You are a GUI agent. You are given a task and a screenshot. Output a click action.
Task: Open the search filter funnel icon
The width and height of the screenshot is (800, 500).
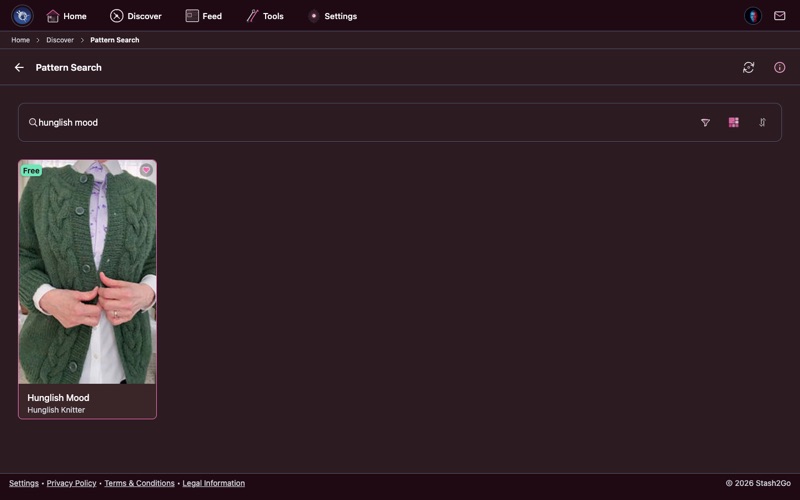coord(705,123)
